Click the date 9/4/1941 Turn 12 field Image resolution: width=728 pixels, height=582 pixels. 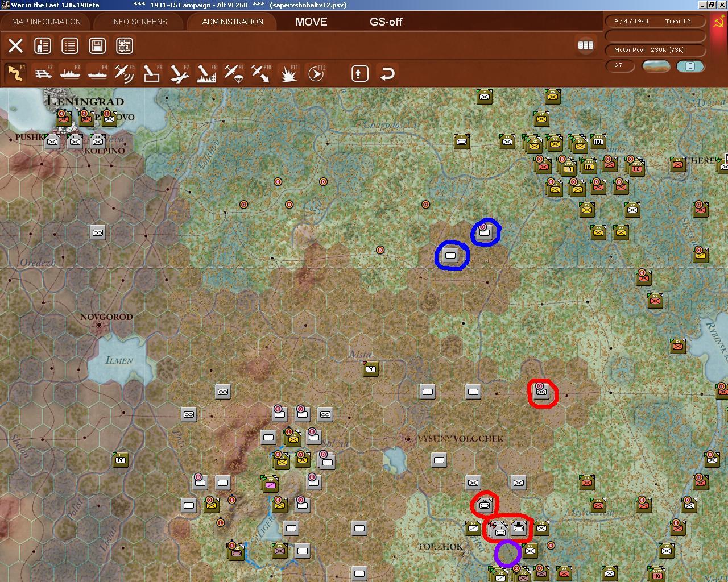click(x=655, y=22)
